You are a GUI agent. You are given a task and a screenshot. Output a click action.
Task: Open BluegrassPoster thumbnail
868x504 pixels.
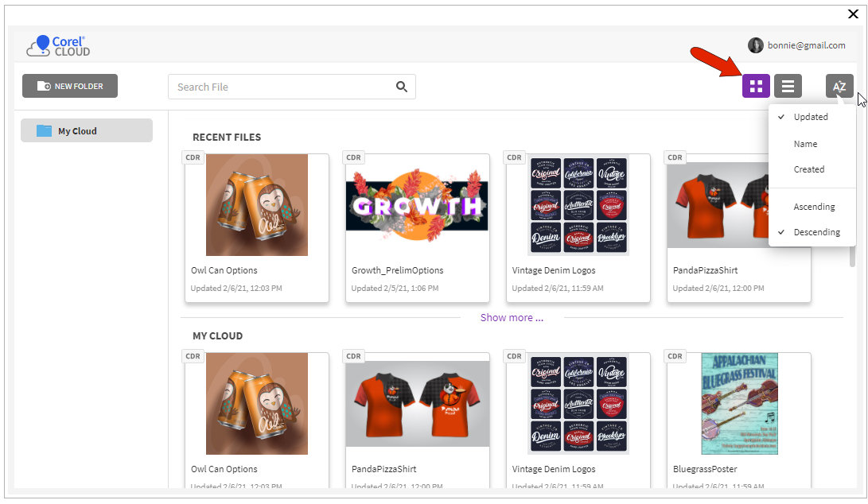tap(739, 403)
